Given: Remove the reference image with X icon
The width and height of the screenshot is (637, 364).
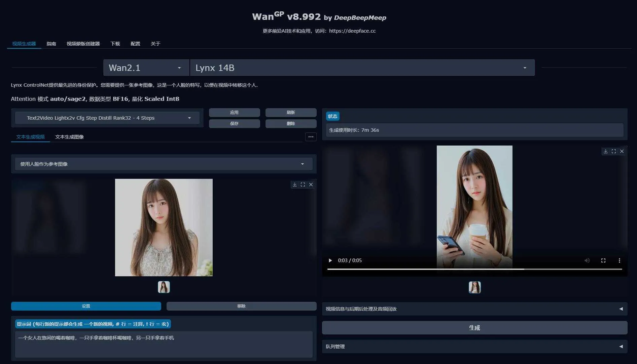Looking at the screenshot, I should coord(311,185).
